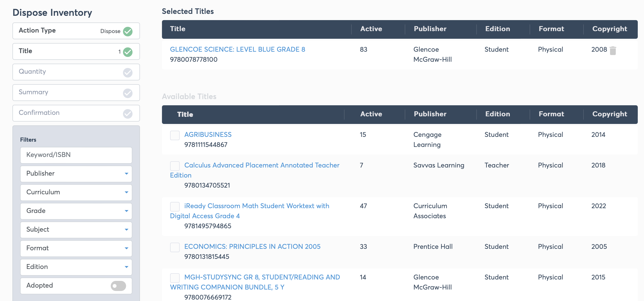Image resolution: width=644 pixels, height=301 pixels.
Task: Remove Glencoe Science title via trash icon
Action: 612,51
